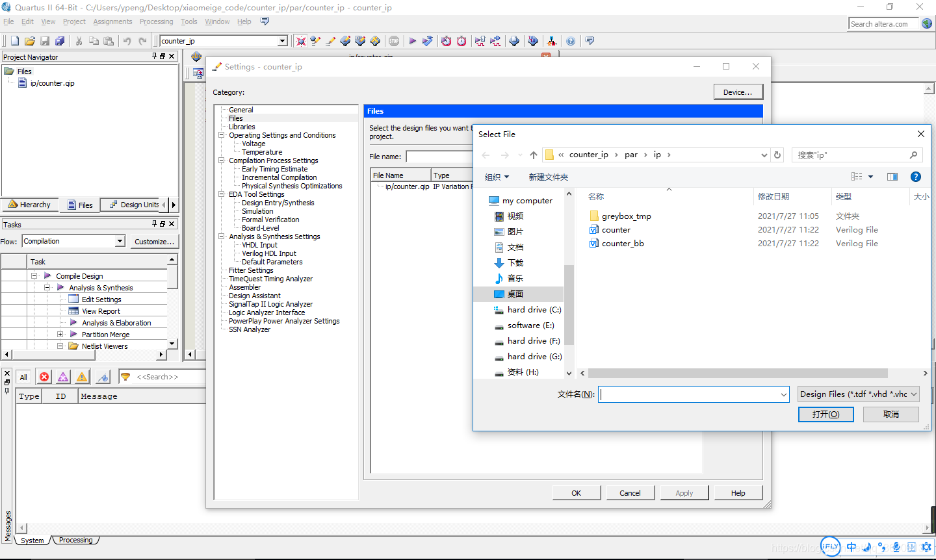Open the Design Files type filter dropdown
This screenshot has height=560, width=936.
pyautogui.click(x=914, y=394)
